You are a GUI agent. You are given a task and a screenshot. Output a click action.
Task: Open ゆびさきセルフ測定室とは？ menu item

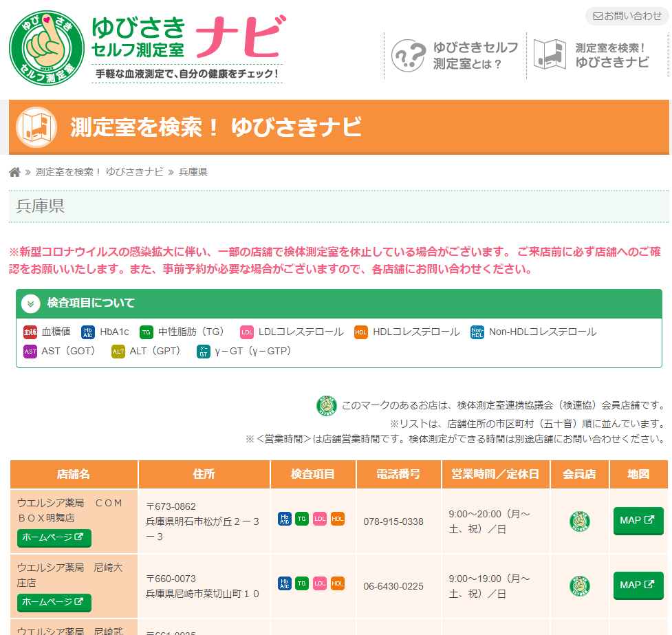455,56
